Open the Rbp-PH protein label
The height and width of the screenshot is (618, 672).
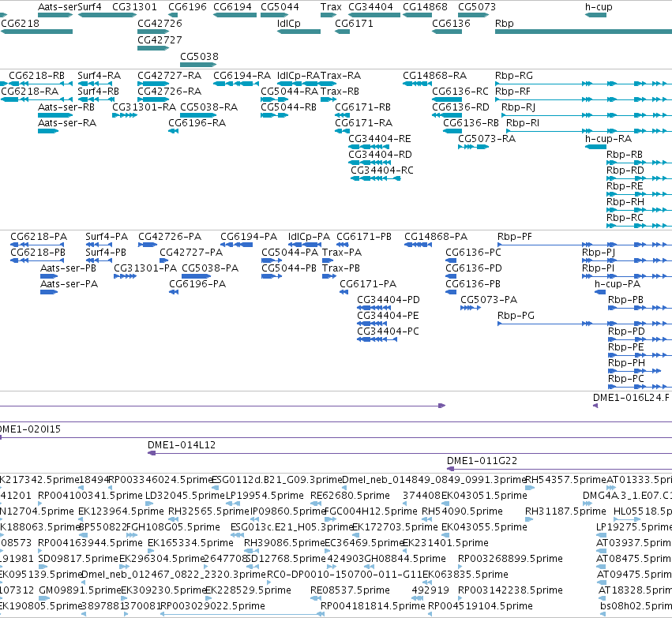pyautogui.click(x=626, y=363)
